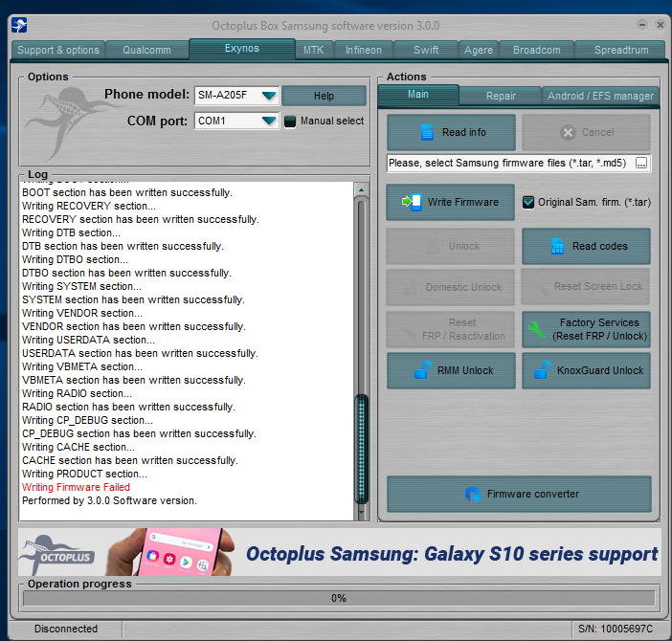Open the Android / EFS manager tab

[x=600, y=96]
